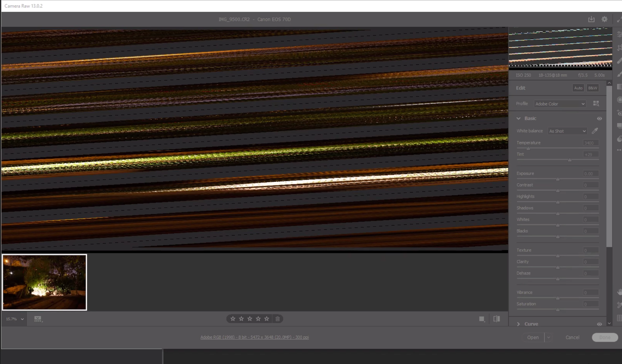Viewport: 622px width, 364px height.
Task: Click the filmstrip options icon
Action: (38, 319)
